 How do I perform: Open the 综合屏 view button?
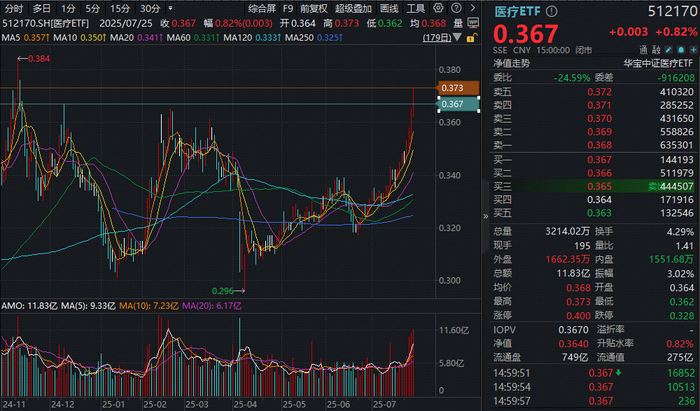[262, 8]
